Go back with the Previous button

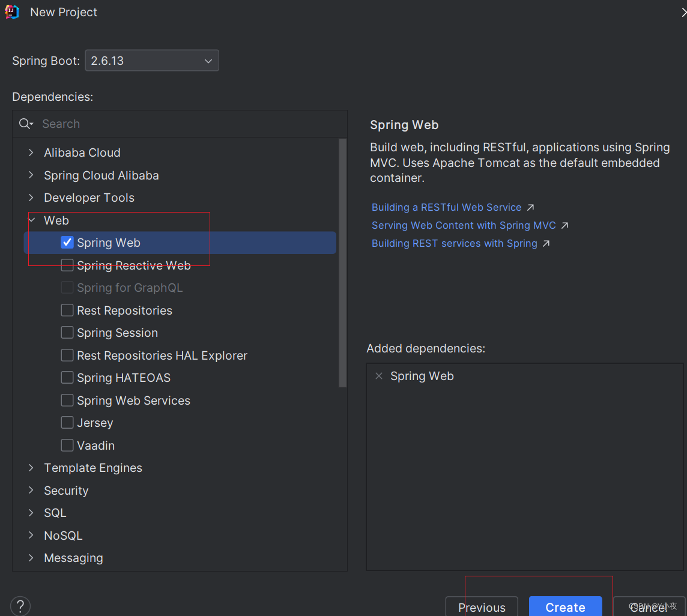click(x=482, y=607)
